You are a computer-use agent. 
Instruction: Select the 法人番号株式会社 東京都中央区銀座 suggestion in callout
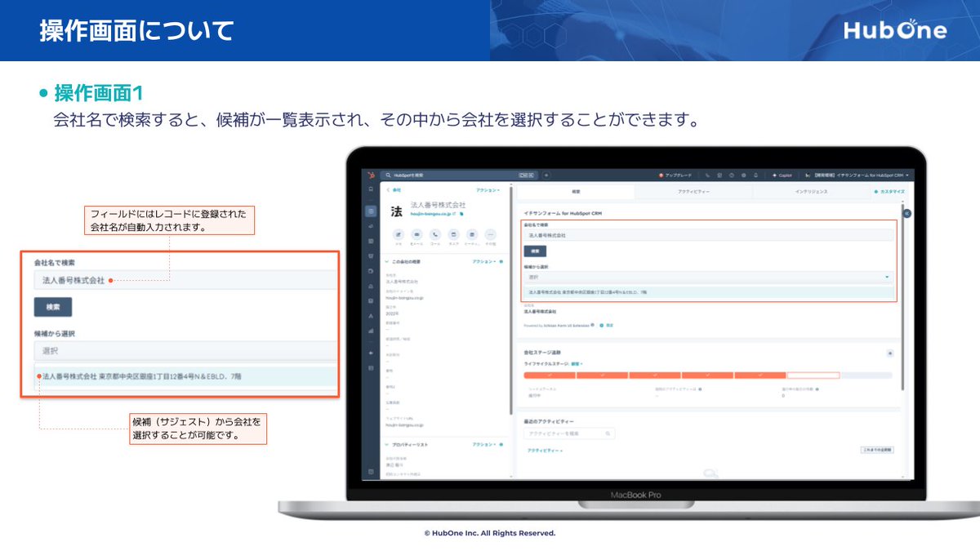click(x=185, y=376)
